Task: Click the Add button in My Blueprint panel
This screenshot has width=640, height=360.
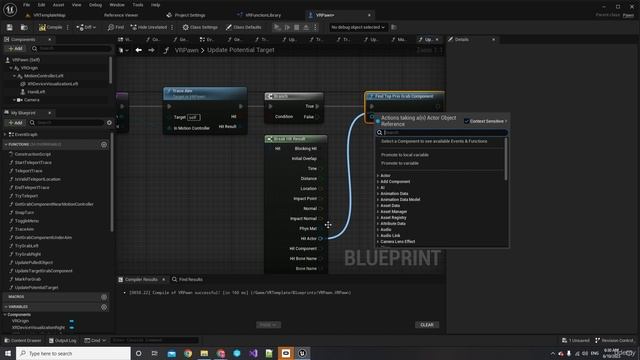Action: [16, 122]
